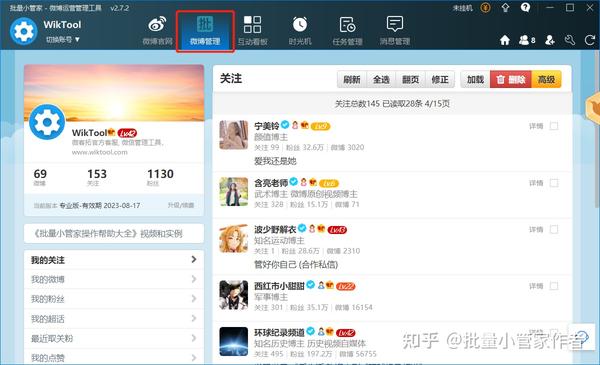This screenshot has width=600, height=365.
Task: Switch to the 微博管理 tab
Action: 205,31
